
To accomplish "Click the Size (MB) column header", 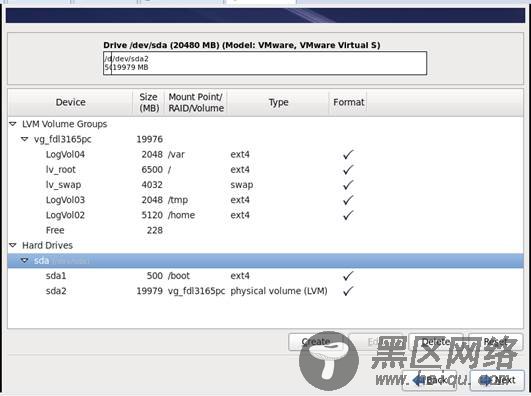I will tap(149, 102).
